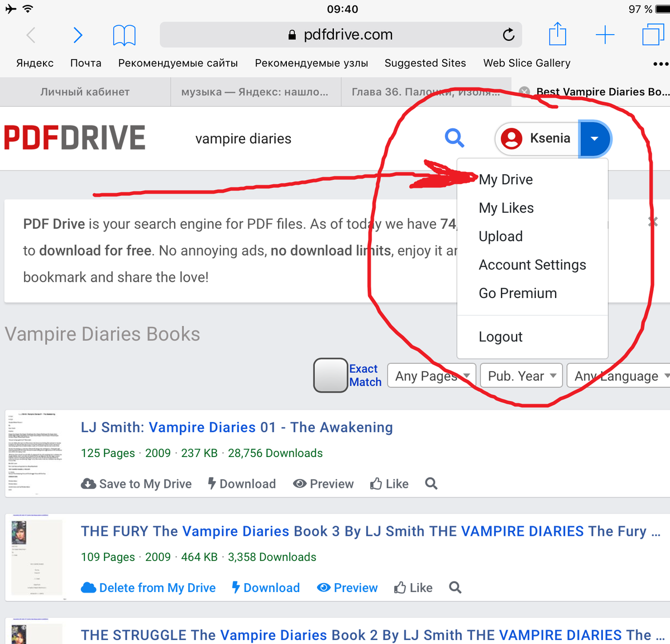Click the Ksenia user avatar icon
The image size is (670, 644).
[511, 138]
